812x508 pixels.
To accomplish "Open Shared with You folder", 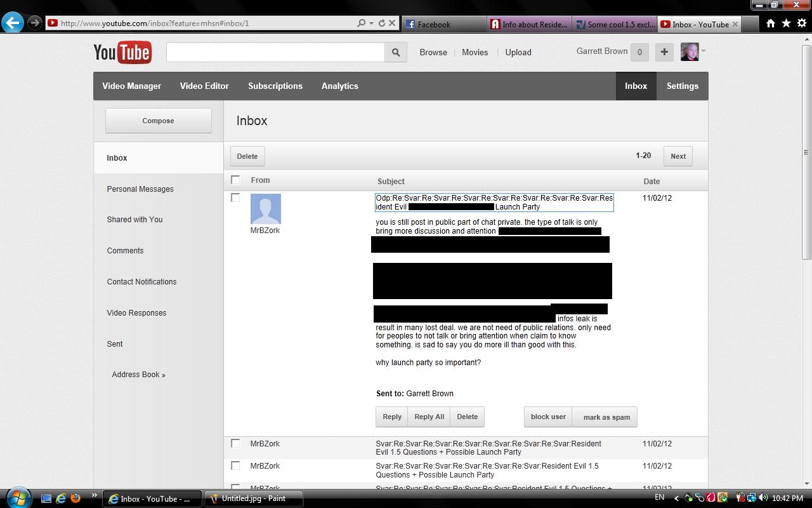I will (134, 220).
